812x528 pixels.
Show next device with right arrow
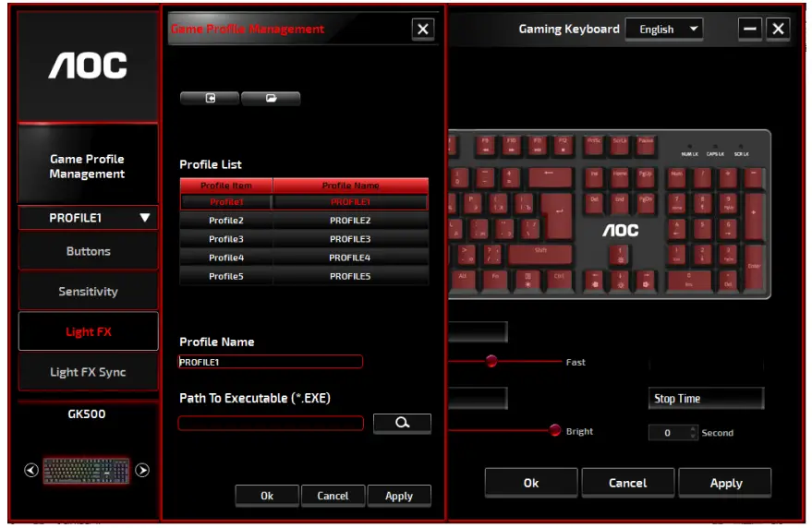point(142,470)
